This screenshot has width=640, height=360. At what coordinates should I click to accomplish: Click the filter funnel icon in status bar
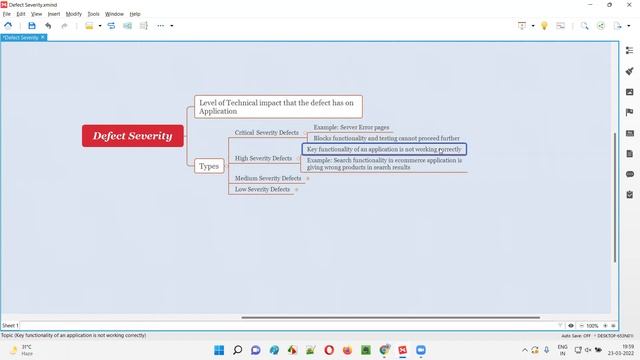click(x=560, y=326)
